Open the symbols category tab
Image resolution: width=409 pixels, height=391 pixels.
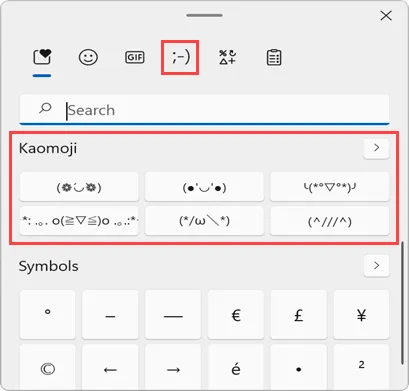point(227,57)
